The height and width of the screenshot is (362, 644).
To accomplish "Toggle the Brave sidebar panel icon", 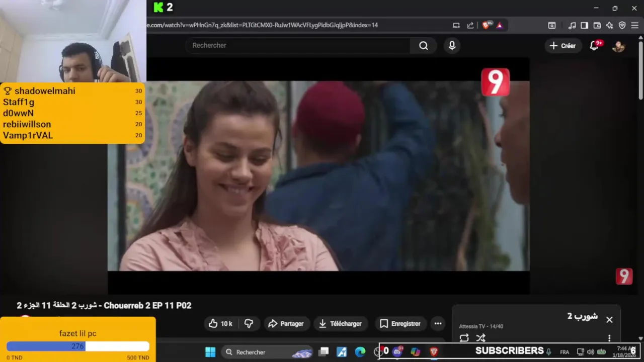I will pos(584,25).
